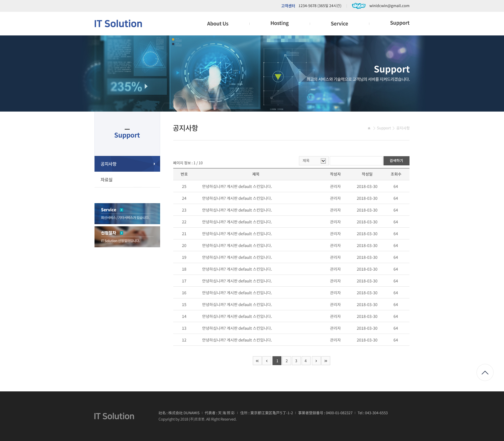Open the About Us navigation menu

[218, 24]
